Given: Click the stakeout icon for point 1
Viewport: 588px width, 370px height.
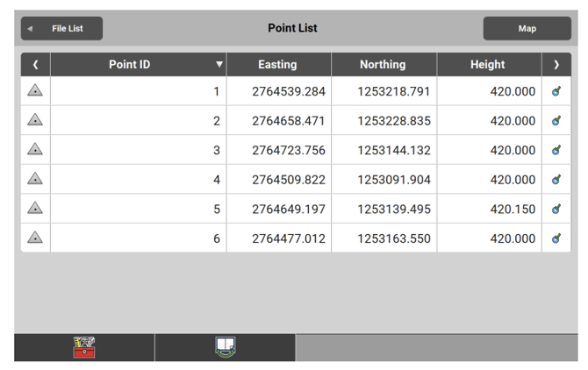Looking at the screenshot, I should [x=556, y=91].
